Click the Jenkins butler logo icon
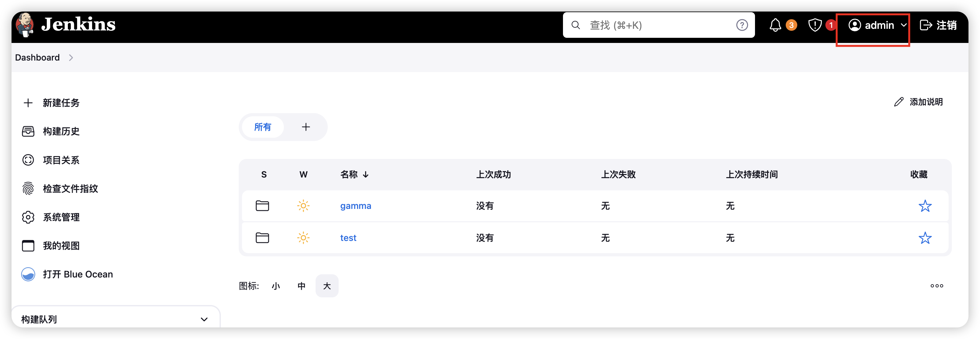The width and height of the screenshot is (980, 339). [25, 24]
